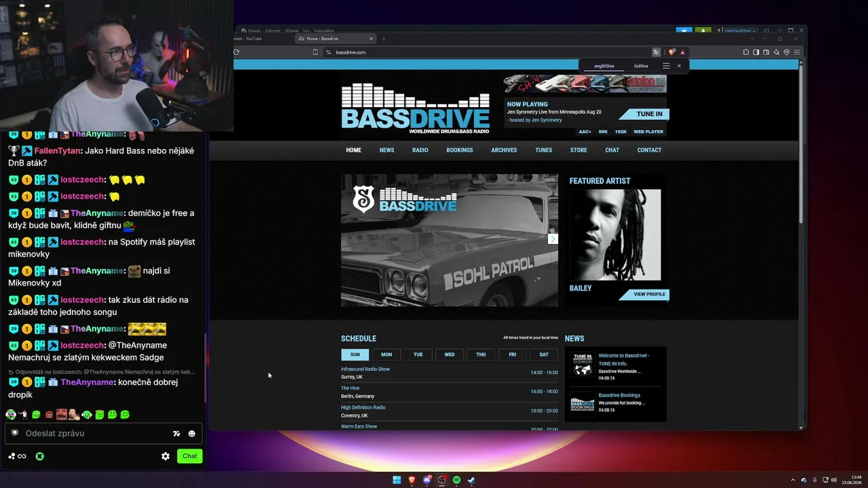Open the 7TV emote menu in chat
Screen dimensions: 868x488
click(176, 434)
